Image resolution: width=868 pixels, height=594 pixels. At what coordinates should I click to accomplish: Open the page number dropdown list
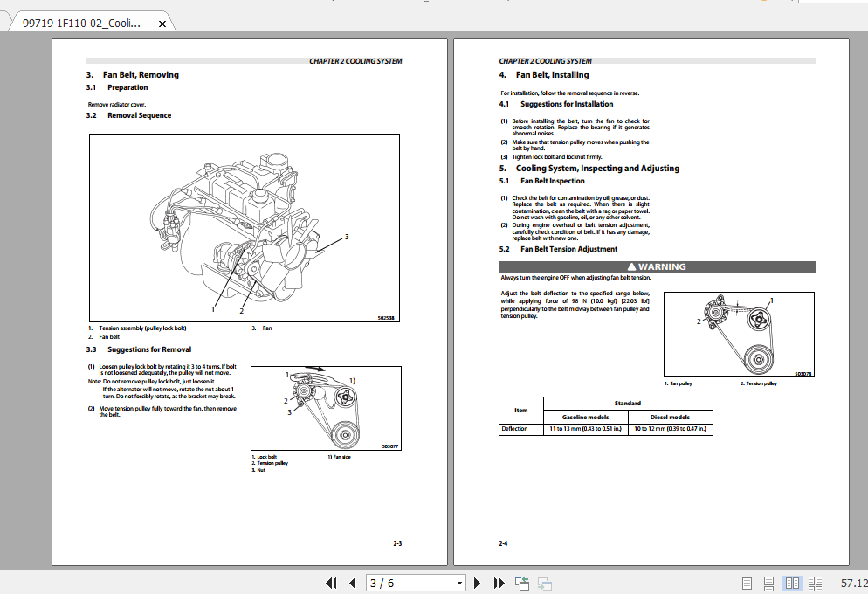459,583
